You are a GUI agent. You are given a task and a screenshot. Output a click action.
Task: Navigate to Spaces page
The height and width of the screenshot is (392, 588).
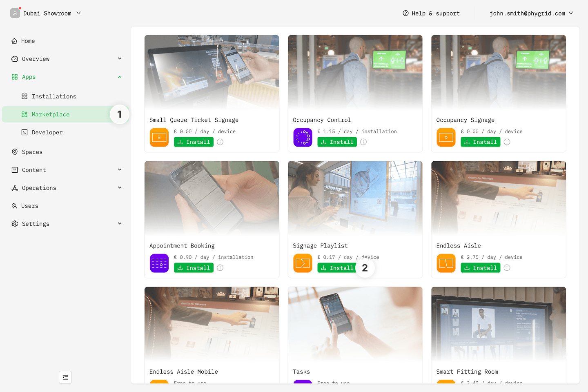(32, 152)
